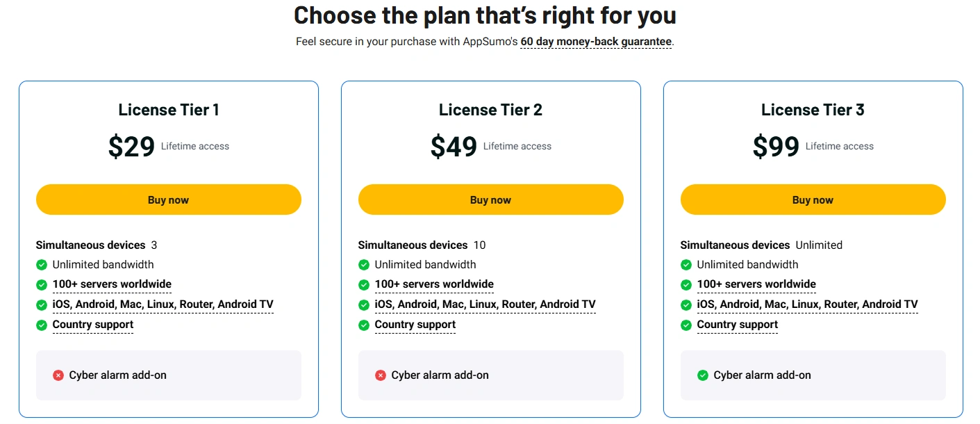Image resolution: width=980 pixels, height=424 pixels.
Task: Click Tier 2 'Country support' underlined text
Action: pos(415,325)
